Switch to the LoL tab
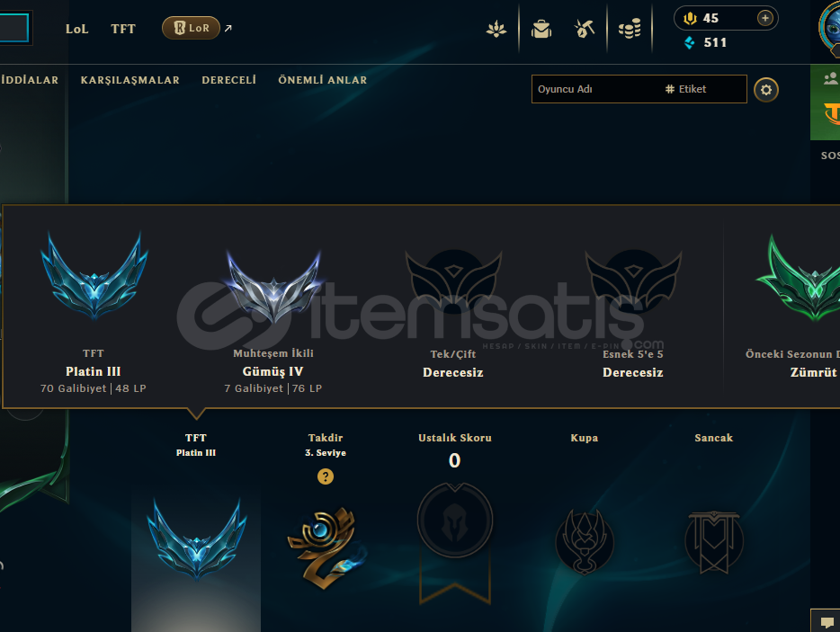 (76, 29)
